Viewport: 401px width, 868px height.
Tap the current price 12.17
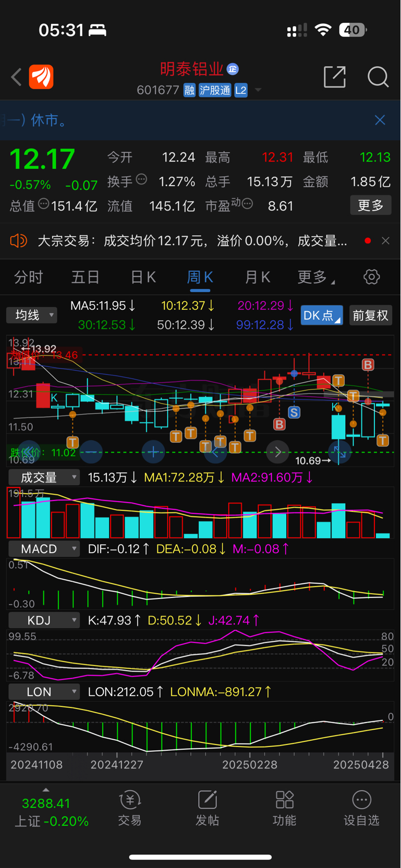[42, 159]
